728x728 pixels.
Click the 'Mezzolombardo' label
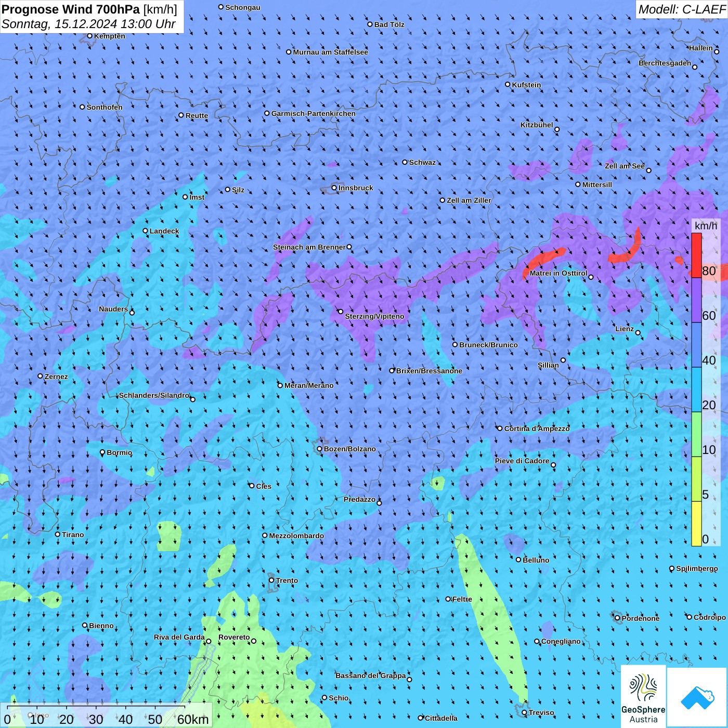[297, 536]
